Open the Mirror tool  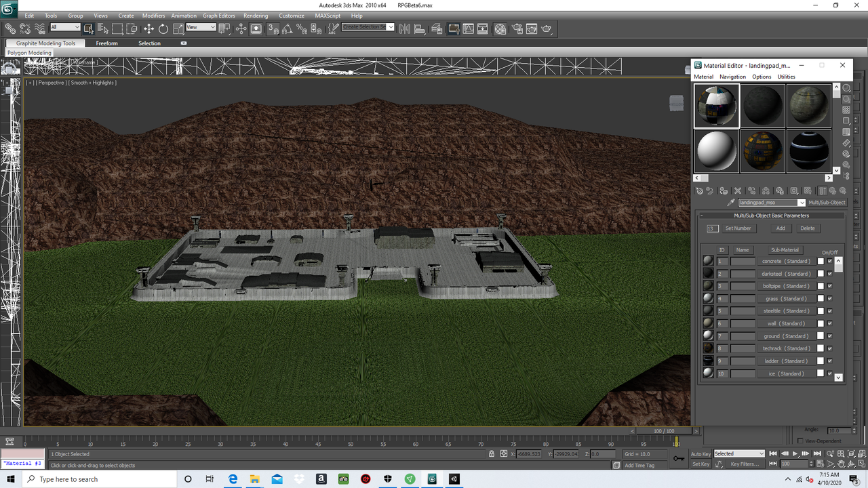404,28
